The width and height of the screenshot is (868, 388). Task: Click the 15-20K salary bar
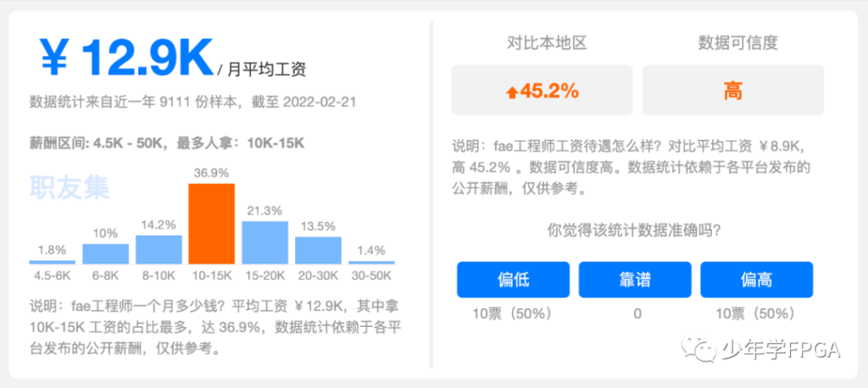point(264,242)
